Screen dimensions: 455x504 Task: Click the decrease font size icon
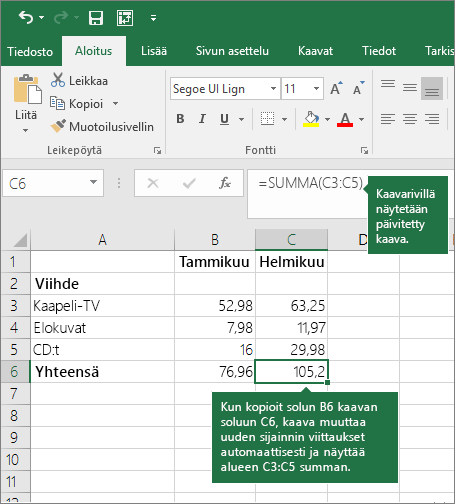click(x=359, y=88)
